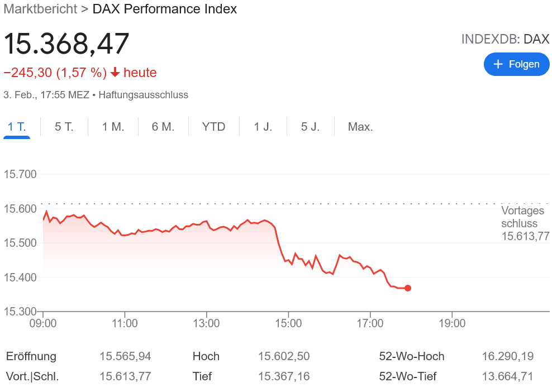552x392 pixels.
Task: Click the Tief value 15.367,16
Action: coord(283,376)
